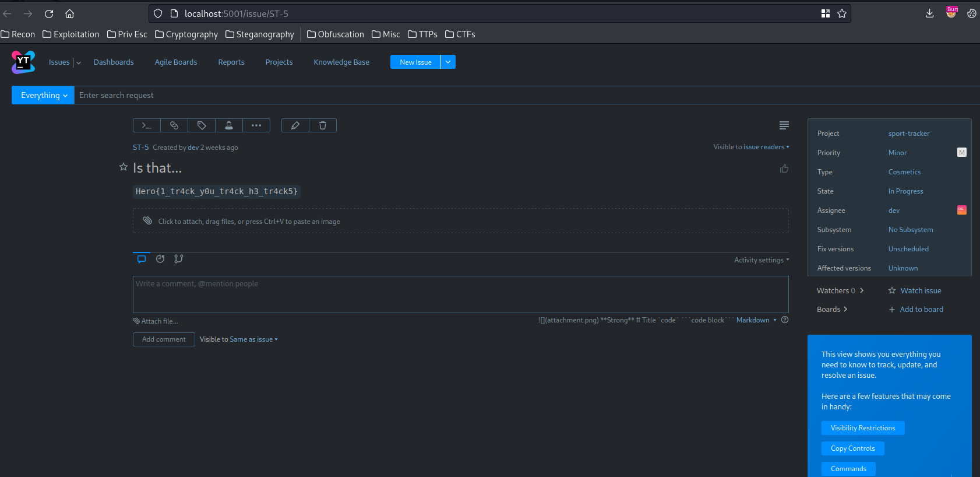980x477 pixels.
Task: Click Visibility Restrictions button
Action: point(863,428)
